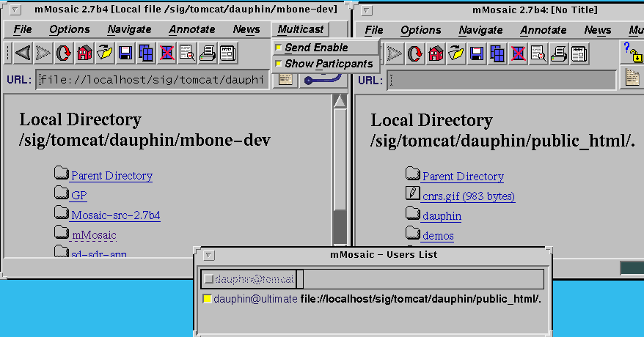Open the Mosaic-src-2.7b4 directory link
644x337 pixels.
(x=115, y=215)
